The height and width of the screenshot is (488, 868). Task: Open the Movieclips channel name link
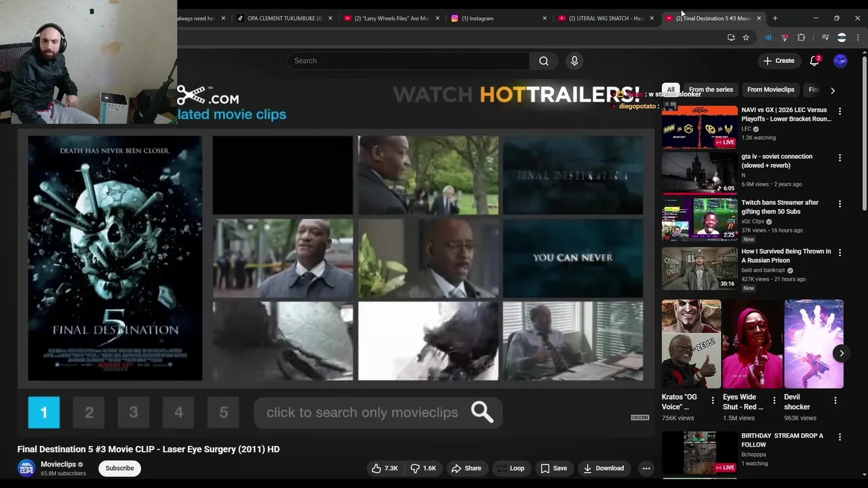tap(58, 464)
